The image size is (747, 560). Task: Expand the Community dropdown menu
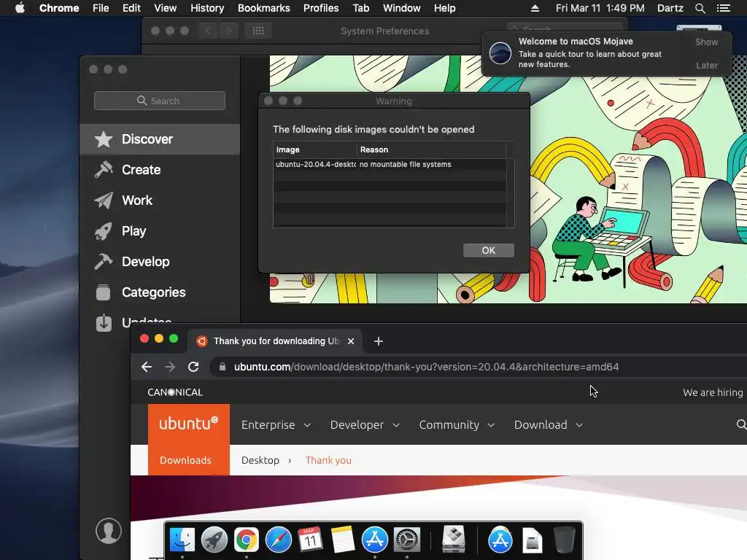[457, 425]
